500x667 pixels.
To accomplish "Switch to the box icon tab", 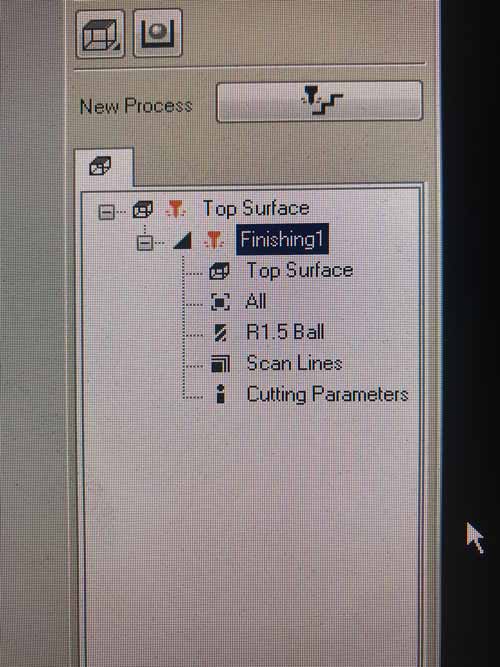I will tap(103, 166).
